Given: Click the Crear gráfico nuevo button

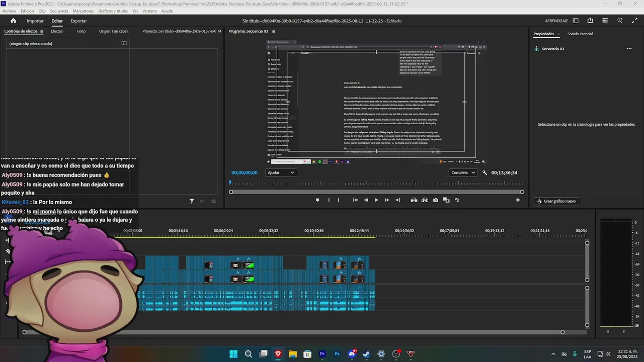Looking at the screenshot, I should (x=556, y=201).
